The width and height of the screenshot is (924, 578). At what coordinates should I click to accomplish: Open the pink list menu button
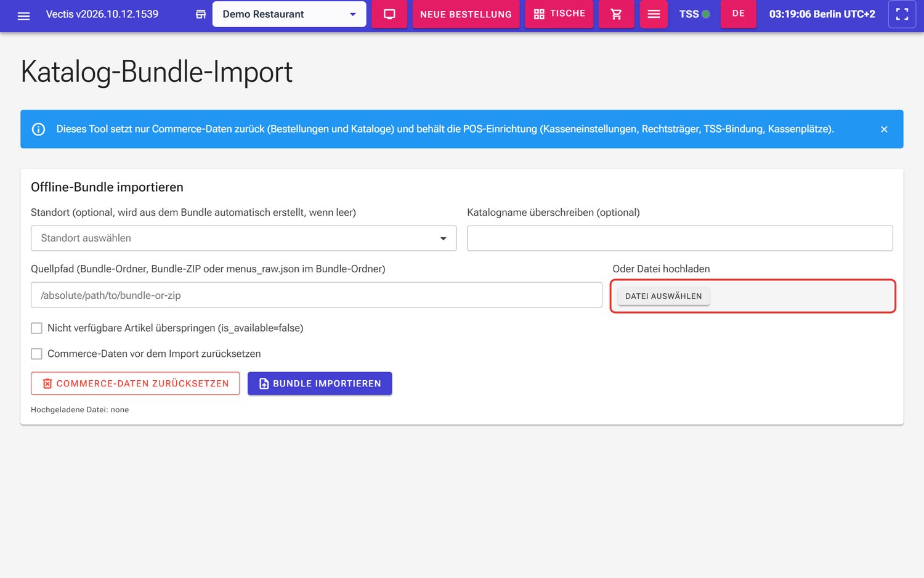click(x=654, y=14)
